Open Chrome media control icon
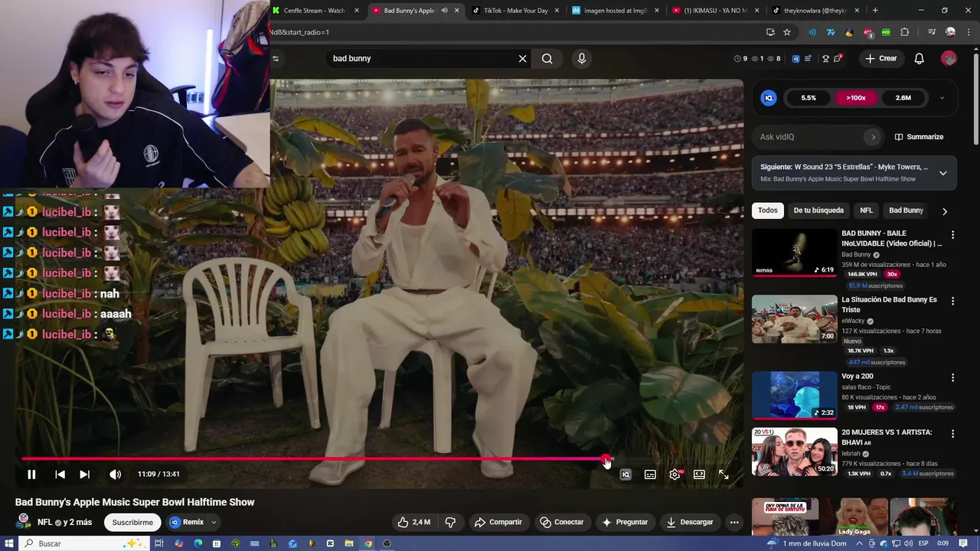Viewport: 980px width, 551px height. coord(932,32)
